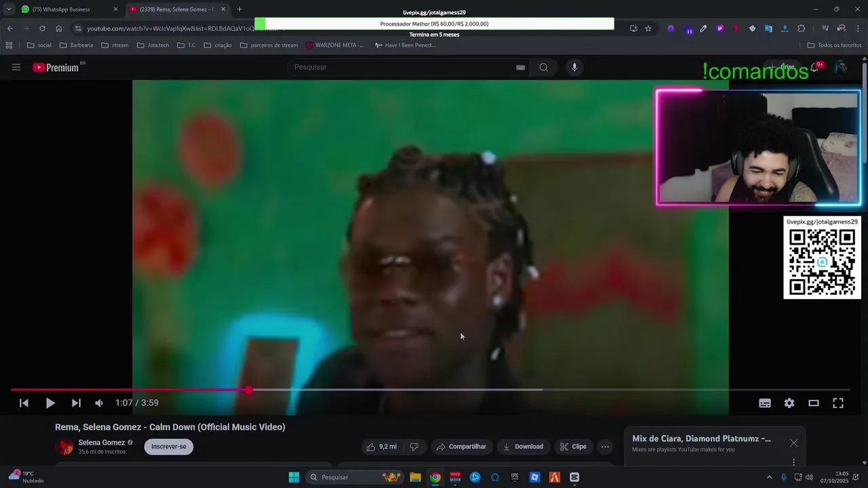Open the stream bookmarks folder
The height and width of the screenshot is (488, 868).
(x=115, y=45)
